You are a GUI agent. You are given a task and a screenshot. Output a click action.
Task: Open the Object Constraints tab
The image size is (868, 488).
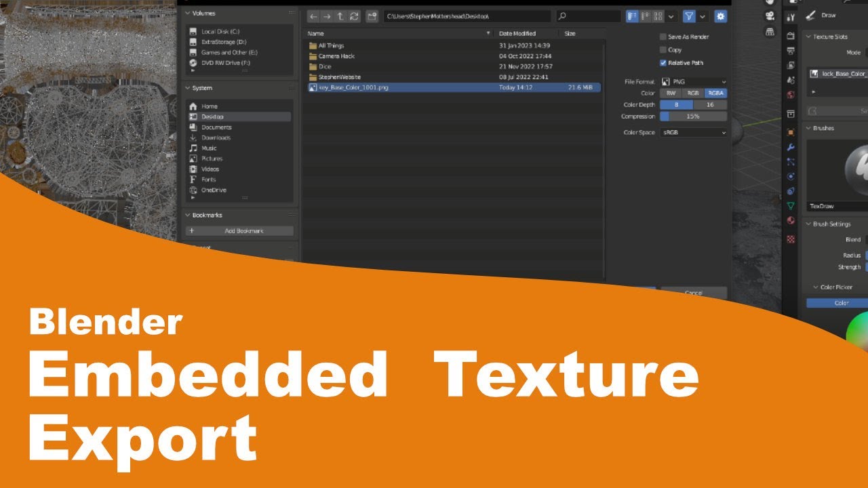791,191
